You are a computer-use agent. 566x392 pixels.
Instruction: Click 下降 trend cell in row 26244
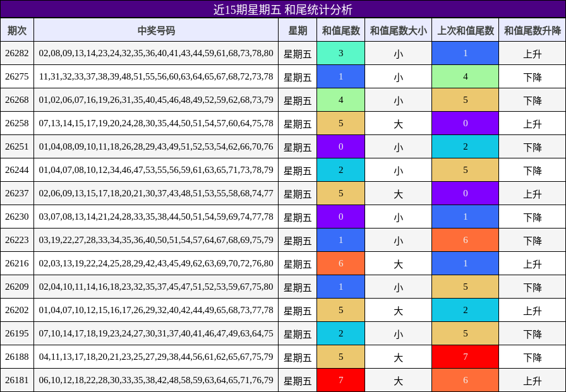(533, 170)
